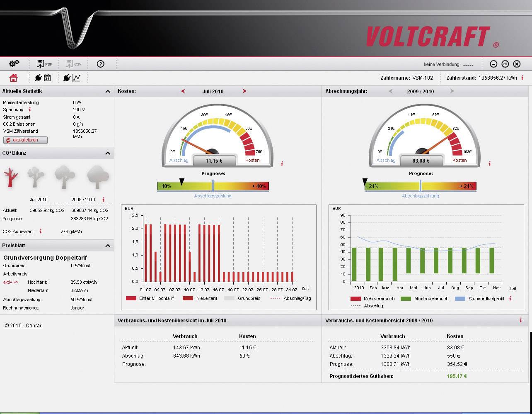532x414 pixels.
Task: Click the -40% to +40% Prognose bar
Action: pyautogui.click(x=213, y=186)
